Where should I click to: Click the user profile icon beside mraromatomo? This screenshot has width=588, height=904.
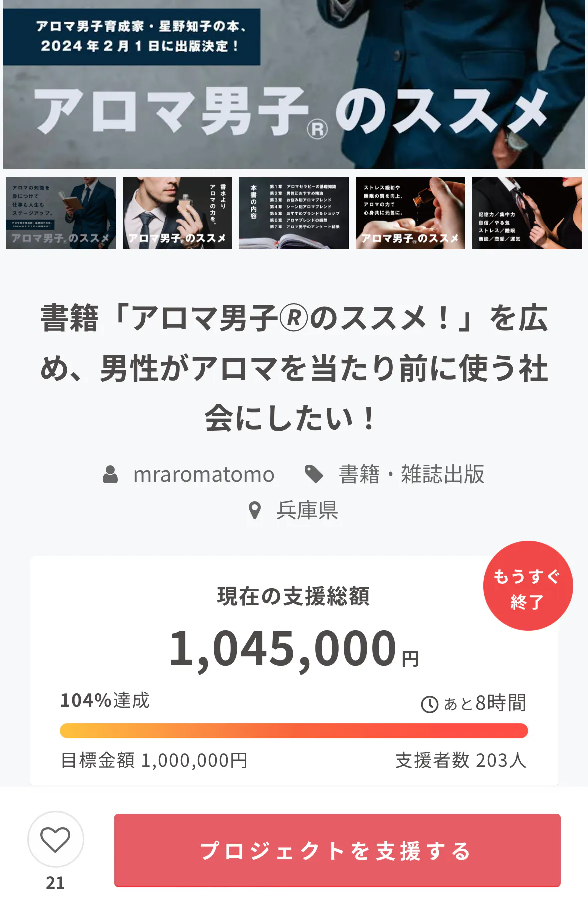[x=110, y=474]
